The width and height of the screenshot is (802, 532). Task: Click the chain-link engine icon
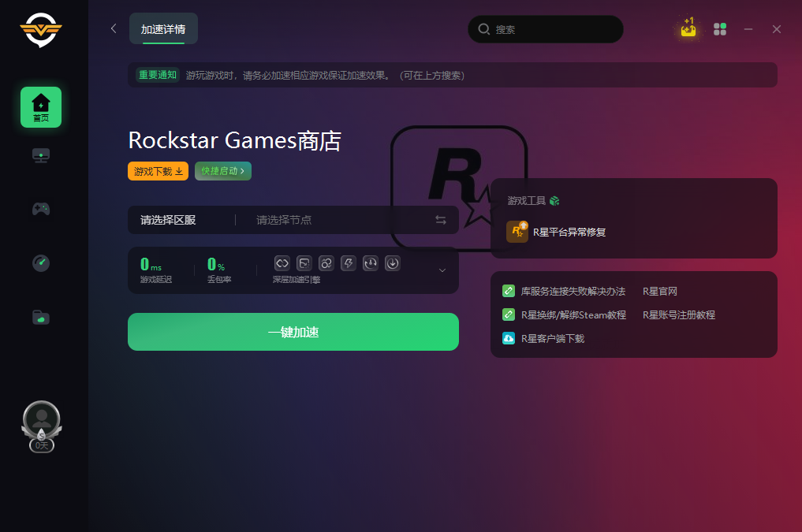[282, 263]
